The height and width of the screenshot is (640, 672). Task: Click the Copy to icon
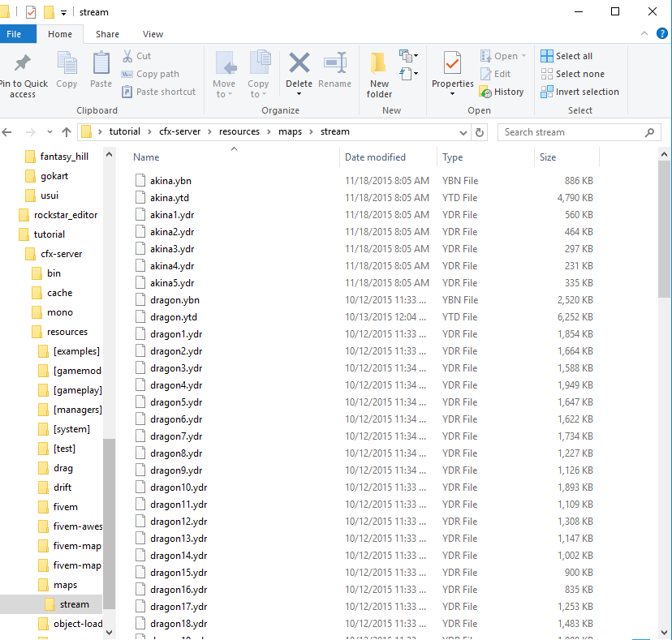(x=260, y=63)
